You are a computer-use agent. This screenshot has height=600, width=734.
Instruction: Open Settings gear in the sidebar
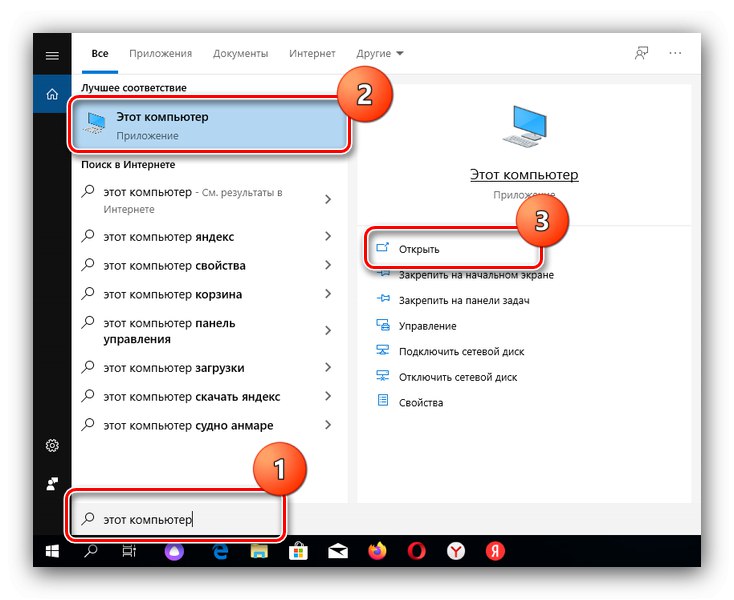tap(52, 445)
